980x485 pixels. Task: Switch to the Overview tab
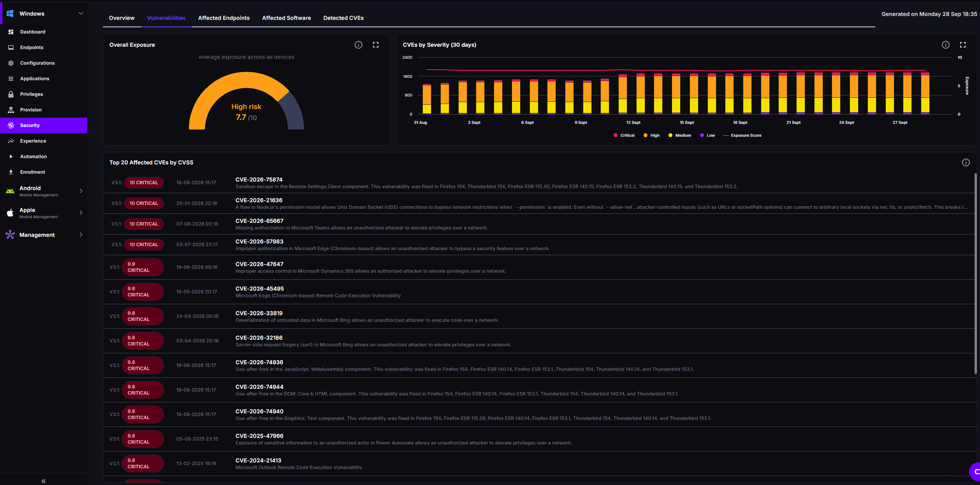(121, 18)
